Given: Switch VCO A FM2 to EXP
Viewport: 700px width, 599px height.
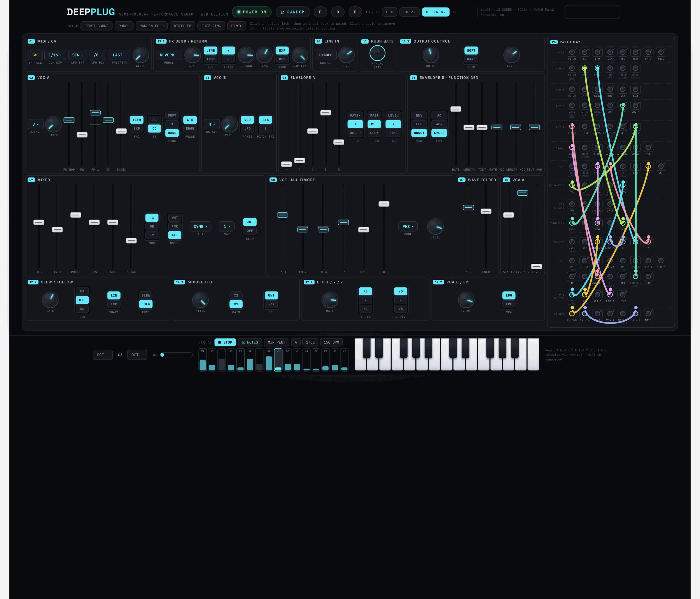Looking at the screenshot, I should pyautogui.click(x=136, y=129).
